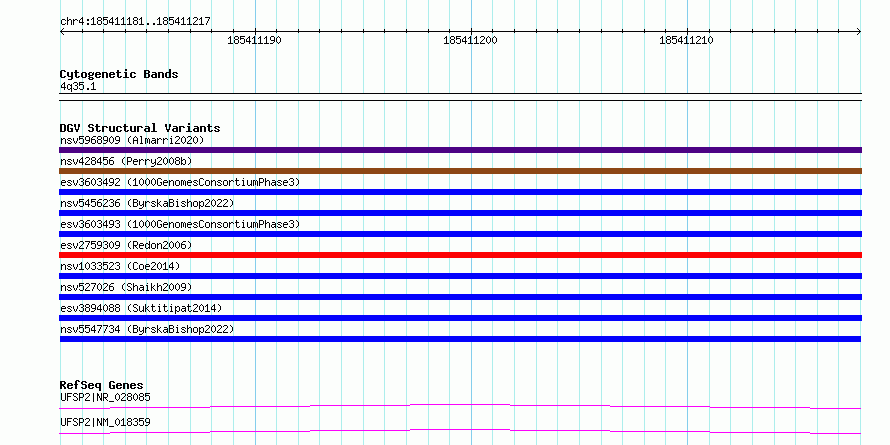
Task: Open the UFSP2|NM_018359 gene label
Action: pos(105,422)
